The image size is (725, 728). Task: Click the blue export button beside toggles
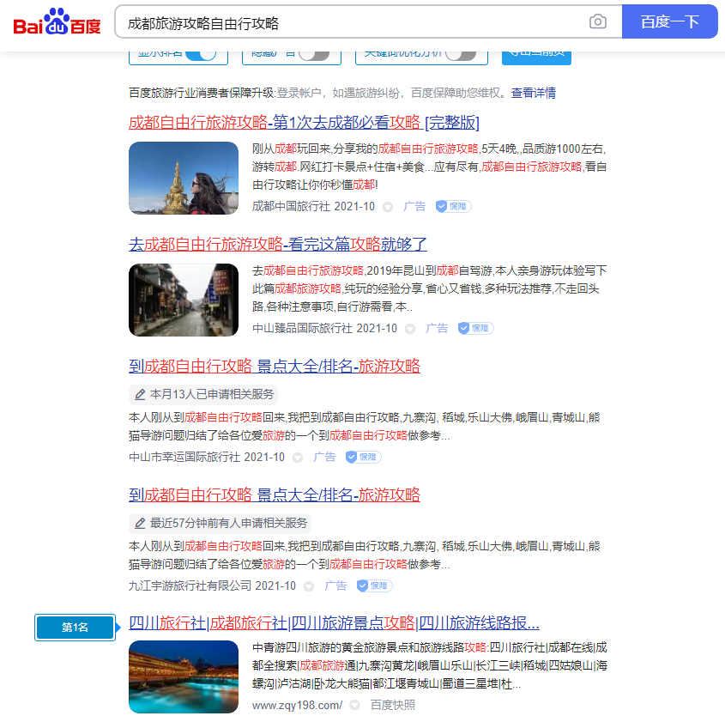pyautogui.click(x=536, y=53)
